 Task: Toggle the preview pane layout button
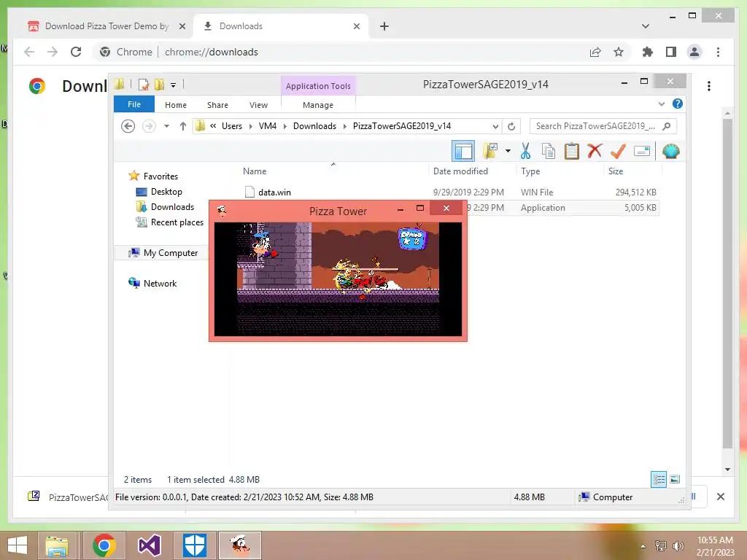click(463, 152)
